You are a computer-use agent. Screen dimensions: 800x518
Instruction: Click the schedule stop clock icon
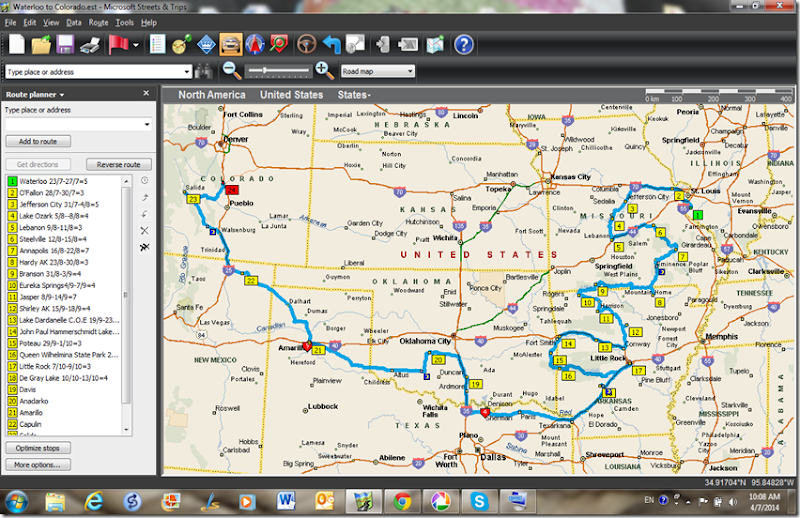coord(145,181)
